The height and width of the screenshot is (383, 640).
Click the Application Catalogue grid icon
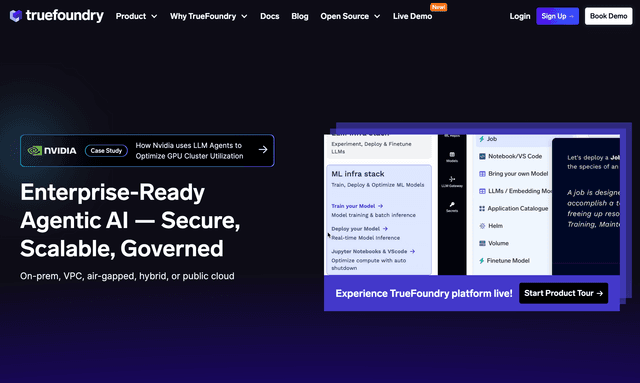tap(482, 209)
